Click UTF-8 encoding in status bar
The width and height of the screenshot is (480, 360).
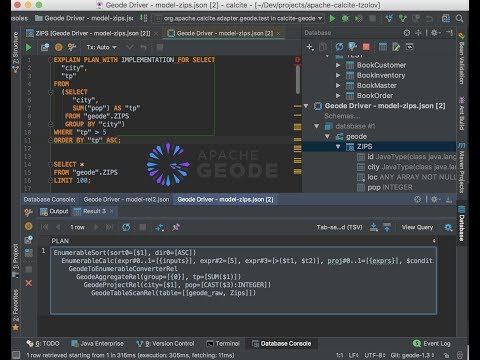tap(375, 355)
